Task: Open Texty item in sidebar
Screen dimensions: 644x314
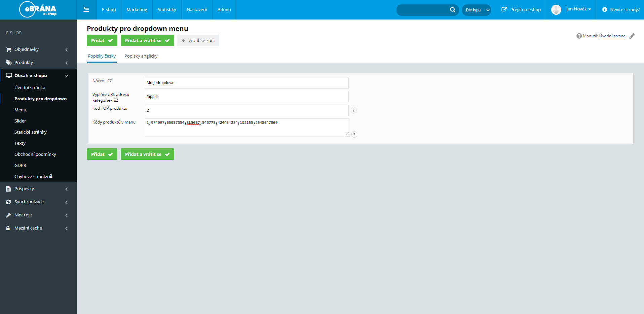Action: [20, 143]
